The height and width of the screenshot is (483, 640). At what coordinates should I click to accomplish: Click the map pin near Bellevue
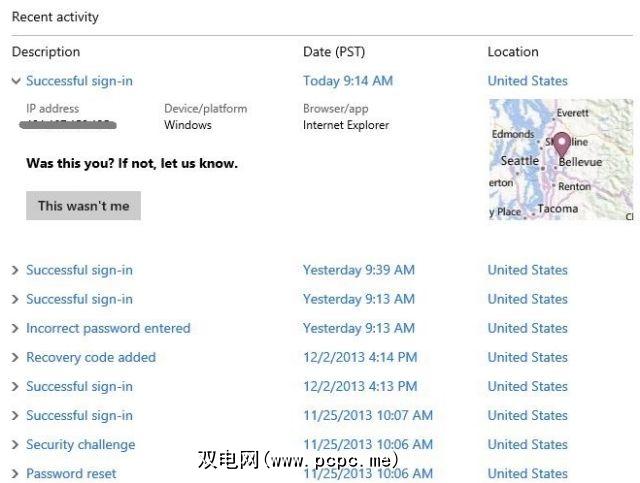tap(561, 144)
